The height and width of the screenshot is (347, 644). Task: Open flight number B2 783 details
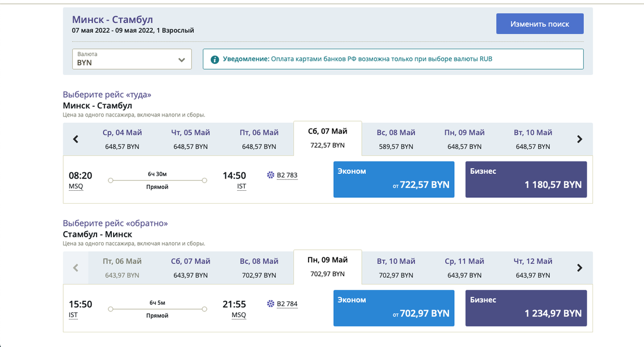click(287, 175)
